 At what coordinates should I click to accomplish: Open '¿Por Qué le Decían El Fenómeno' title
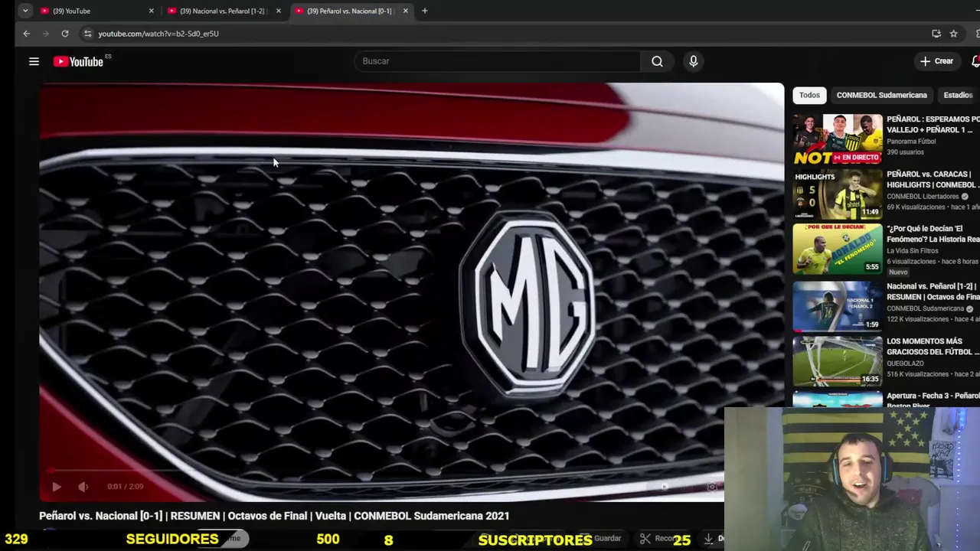tap(933, 234)
